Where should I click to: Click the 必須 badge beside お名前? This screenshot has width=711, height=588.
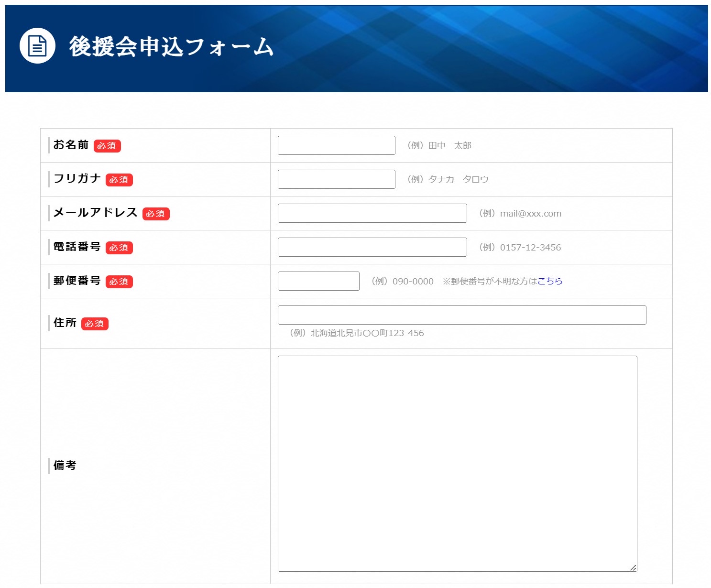pyautogui.click(x=107, y=146)
